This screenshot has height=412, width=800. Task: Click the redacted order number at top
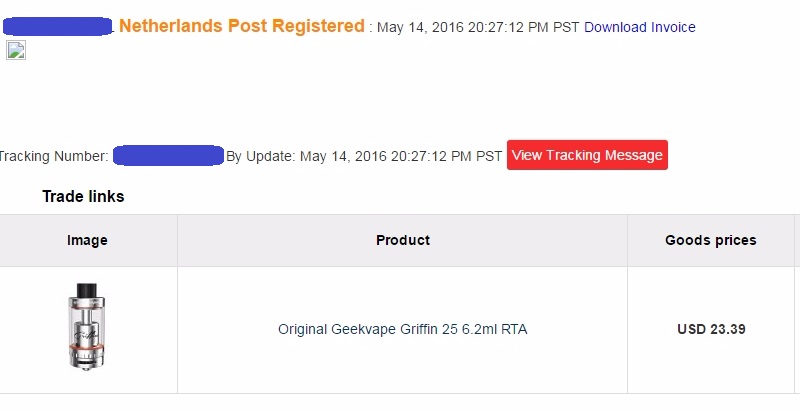click(x=58, y=26)
